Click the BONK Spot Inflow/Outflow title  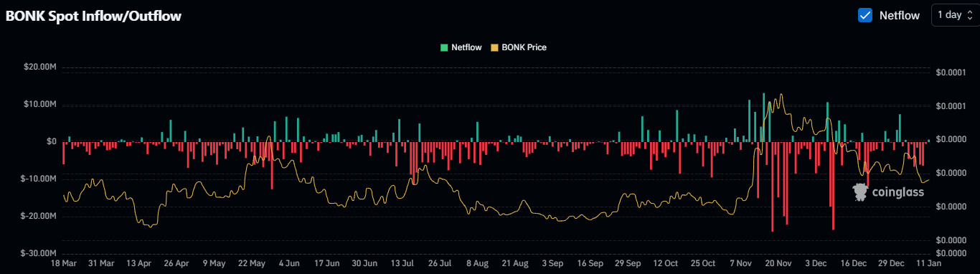tap(93, 16)
